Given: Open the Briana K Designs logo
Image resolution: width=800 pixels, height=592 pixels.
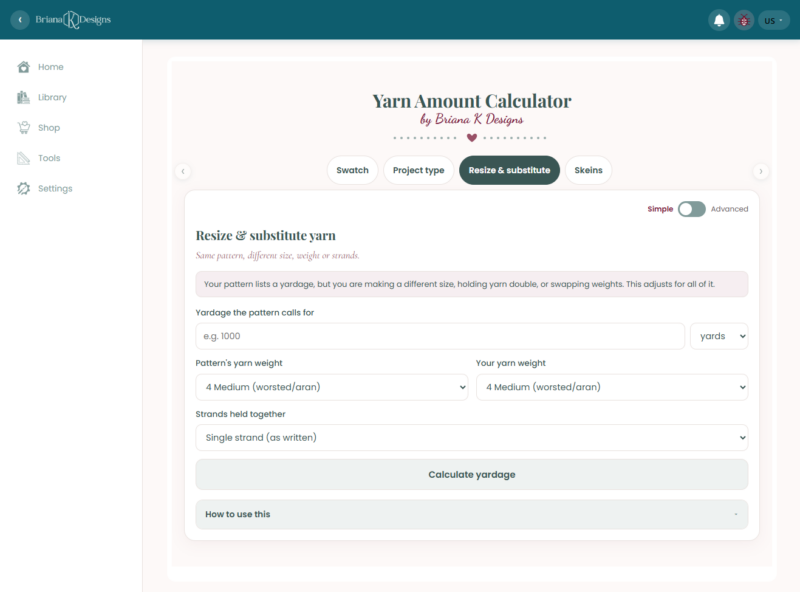Looking at the screenshot, I should (73, 20).
